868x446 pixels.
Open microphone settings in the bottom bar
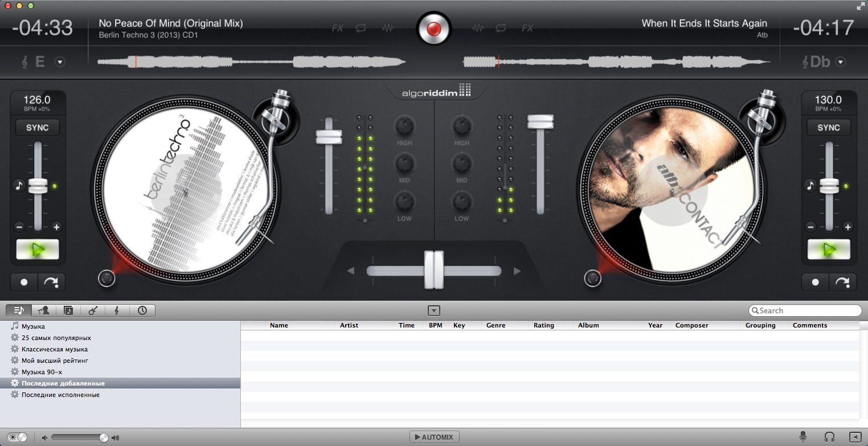point(803,437)
